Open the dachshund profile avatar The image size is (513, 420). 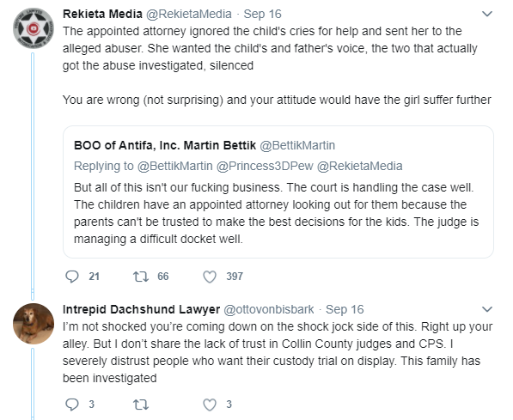pyautogui.click(x=33, y=324)
